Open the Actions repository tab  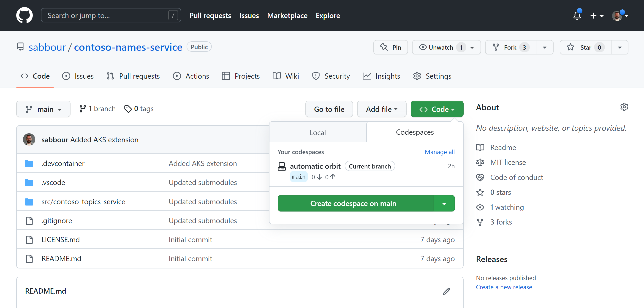point(191,76)
